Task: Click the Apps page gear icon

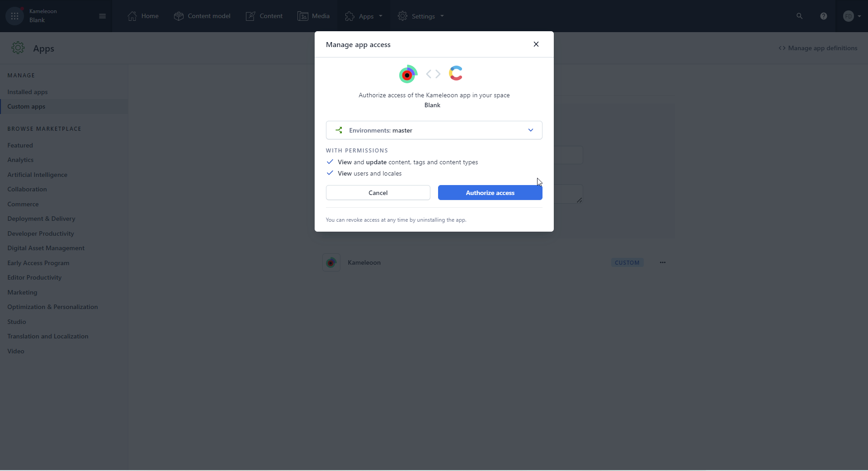Action: pos(18,48)
